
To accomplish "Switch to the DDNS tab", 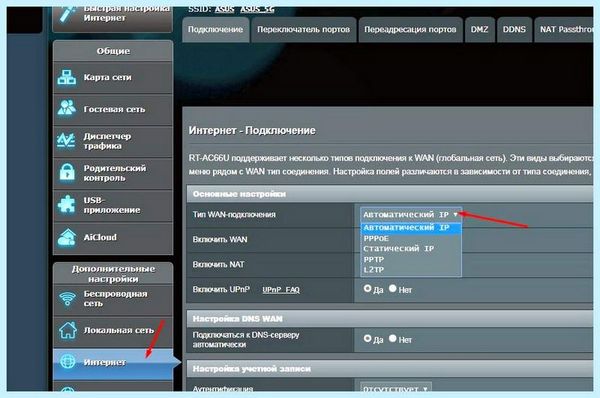I will [x=514, y=29].
